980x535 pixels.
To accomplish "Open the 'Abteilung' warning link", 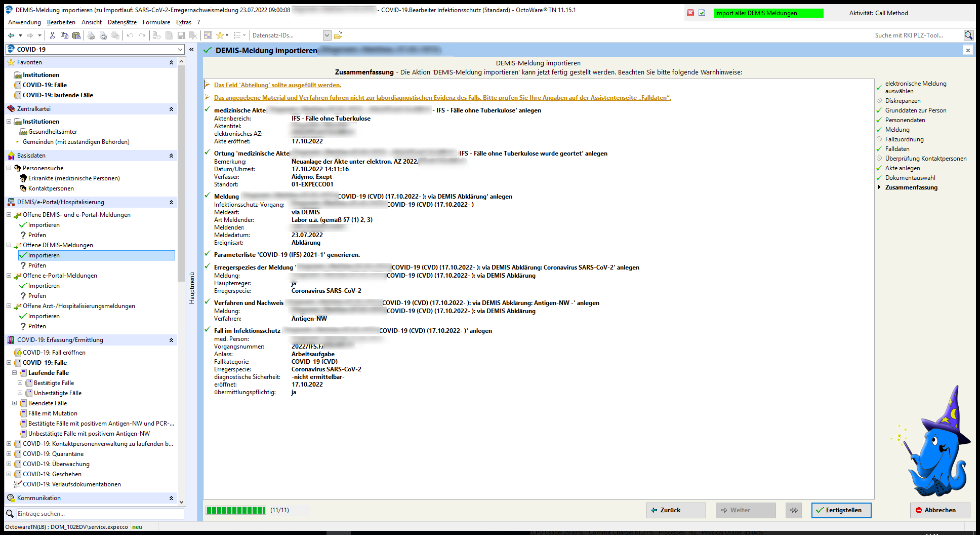I will (x=277, y=85).
